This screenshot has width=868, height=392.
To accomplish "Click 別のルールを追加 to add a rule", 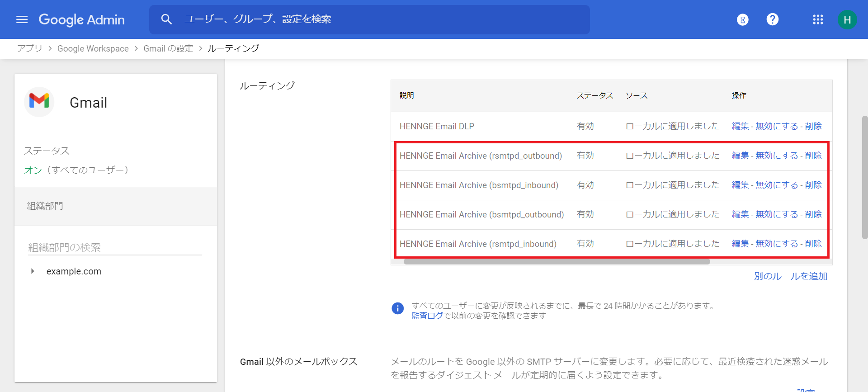I will (x=790, y=276).
